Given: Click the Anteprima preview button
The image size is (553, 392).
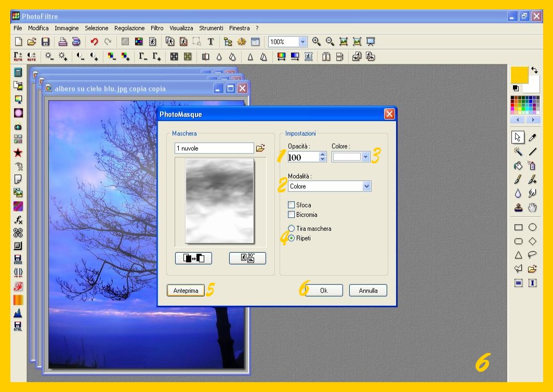Looking at the screenshot, I should [186, 291].
